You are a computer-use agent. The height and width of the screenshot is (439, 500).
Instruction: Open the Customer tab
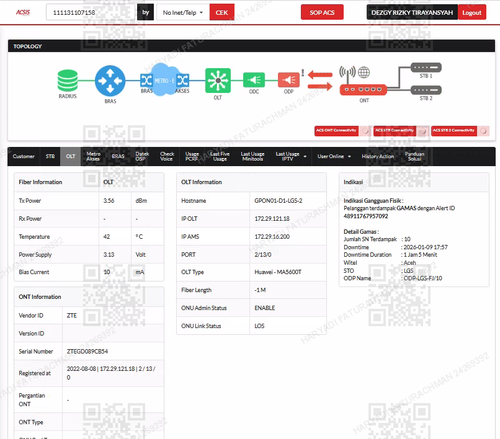click(x=24, y=156)
